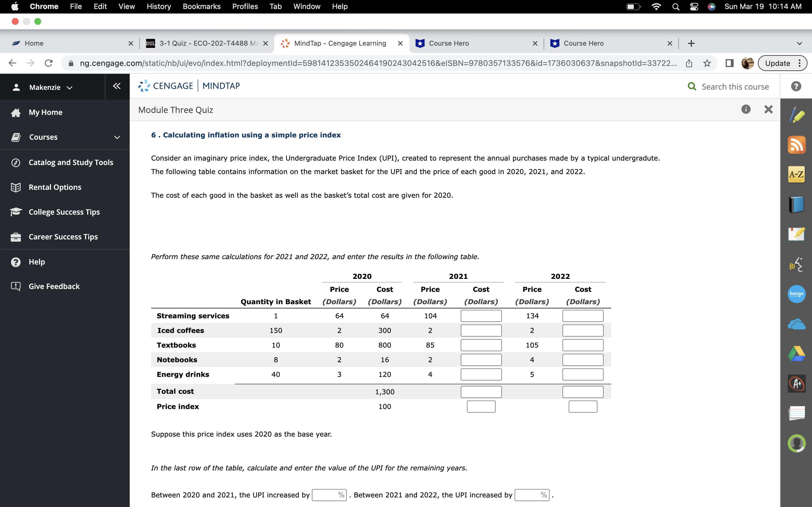The width and height of the screenshot is (812, 507).
Task: Collapse the left navigation panel
Action: point(116,86)
